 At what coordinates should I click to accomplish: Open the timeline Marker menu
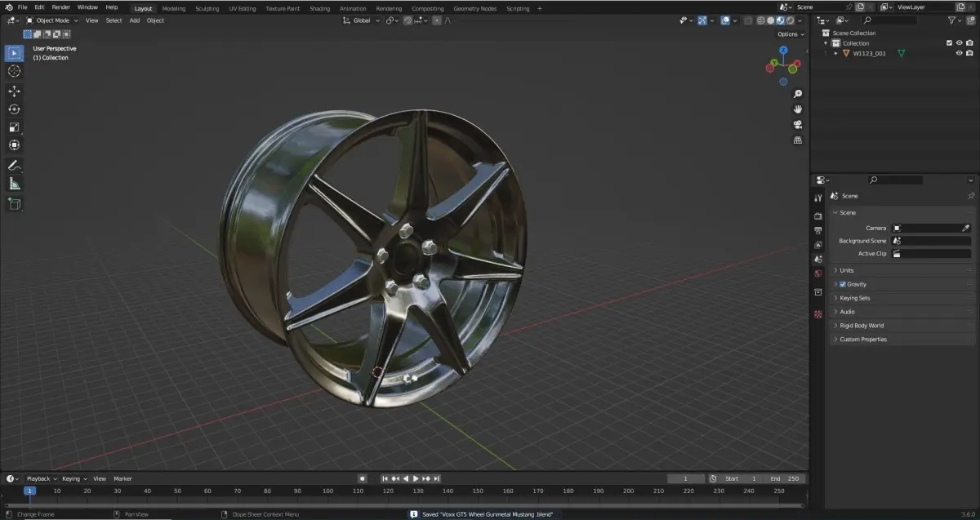coord(122,478)
